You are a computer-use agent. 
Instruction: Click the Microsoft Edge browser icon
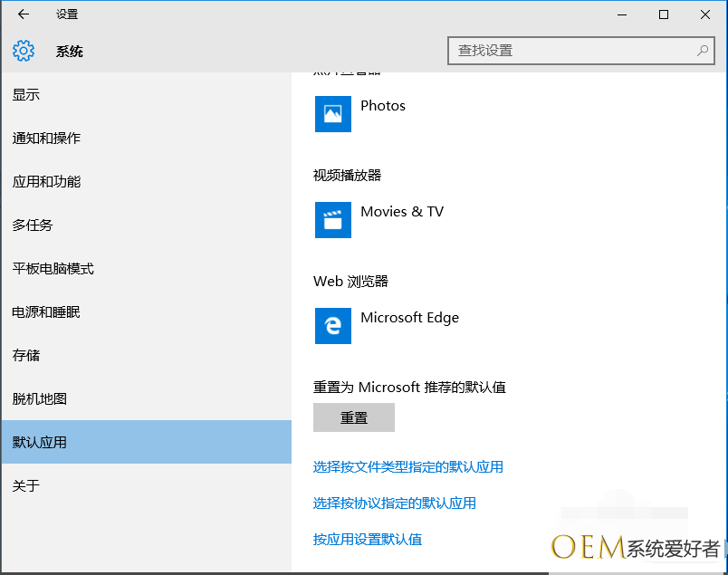tap(332, 326)
